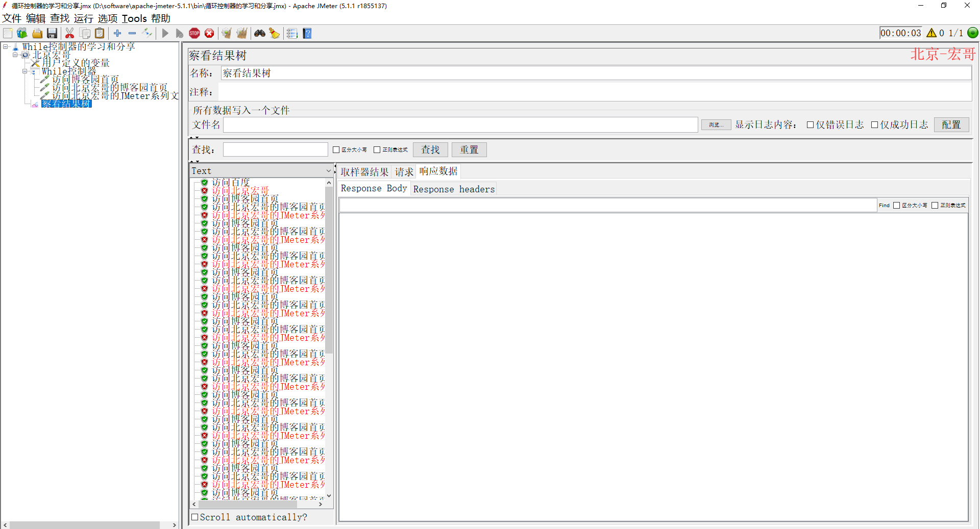Save the test plan using the floppy disk icon

pyautogui.click(x=52, y=33)
